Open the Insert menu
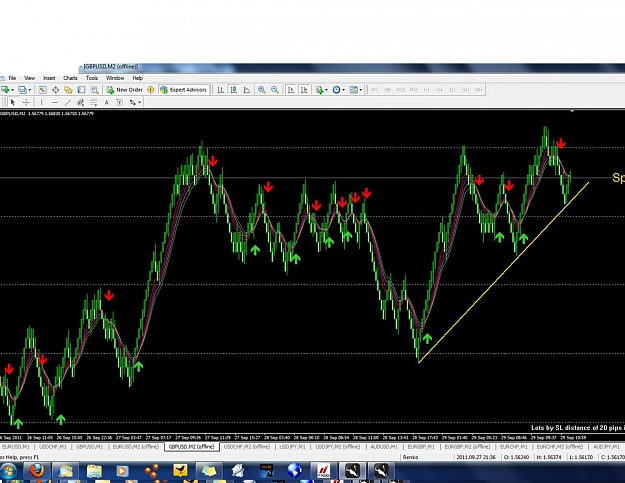The height and width of the screenshot is (483, 625). coord(49,78)
